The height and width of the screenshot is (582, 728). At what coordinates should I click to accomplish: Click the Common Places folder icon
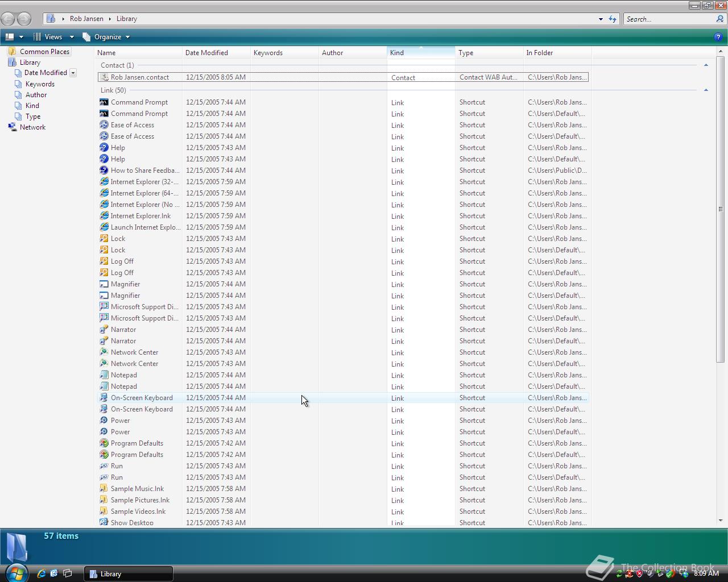coord(13,51)
